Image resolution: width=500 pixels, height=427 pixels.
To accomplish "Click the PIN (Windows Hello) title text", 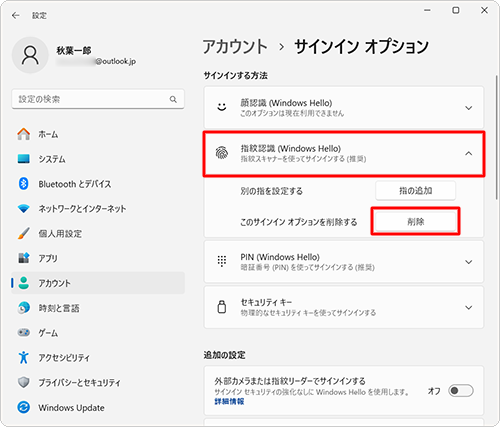I will [280, 257].
